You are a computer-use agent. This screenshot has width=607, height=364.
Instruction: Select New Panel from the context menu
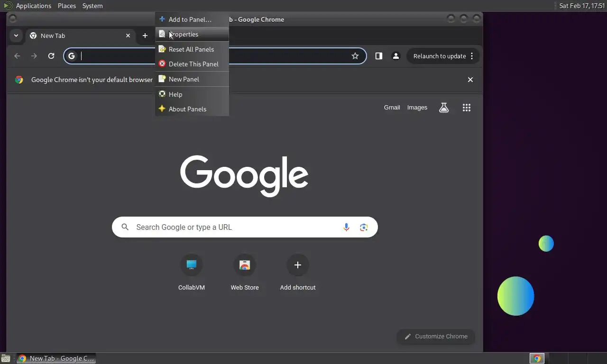(192, 79)
